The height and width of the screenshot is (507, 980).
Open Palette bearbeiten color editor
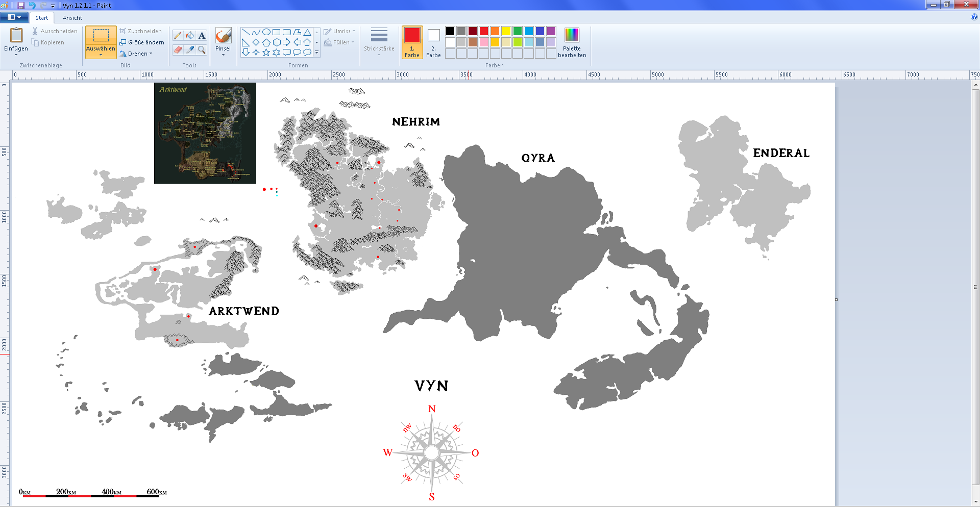tap(572, 42)
